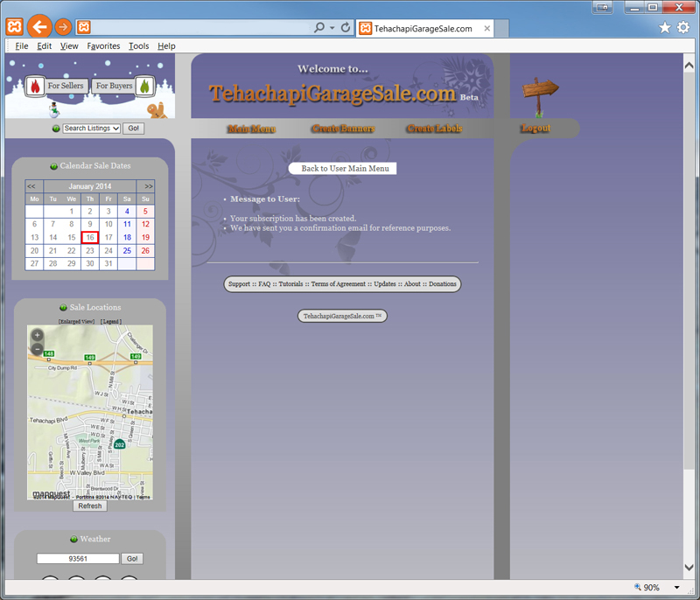Open the Terms of Agreement footer link
700x600 pixels.
coord(338,283)
